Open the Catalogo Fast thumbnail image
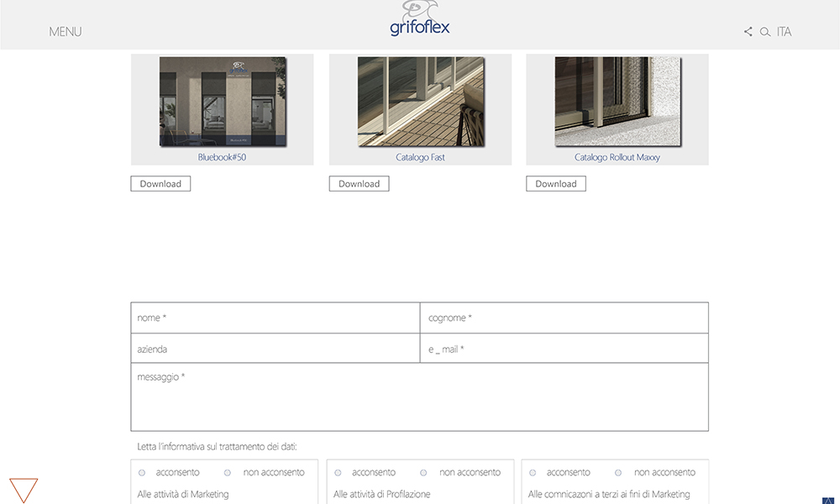Viewport: 840px width, 504px height. coord(421,102)
